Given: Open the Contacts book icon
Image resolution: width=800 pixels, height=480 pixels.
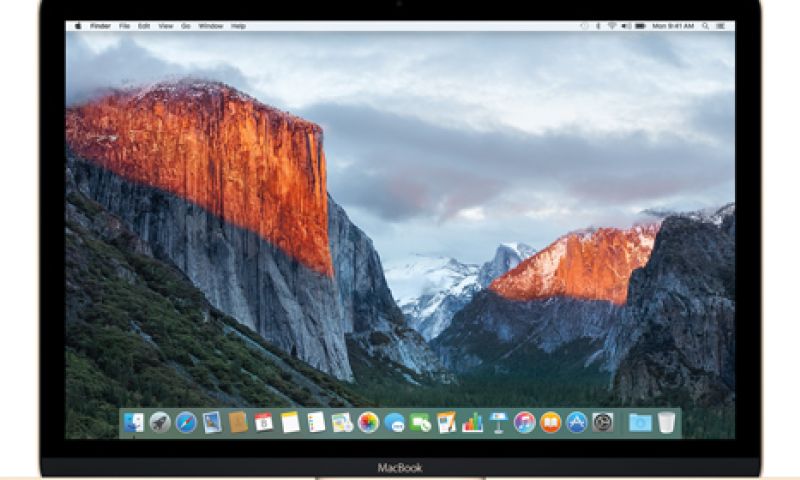Looking at the screenshot, I should click(238, 422).
